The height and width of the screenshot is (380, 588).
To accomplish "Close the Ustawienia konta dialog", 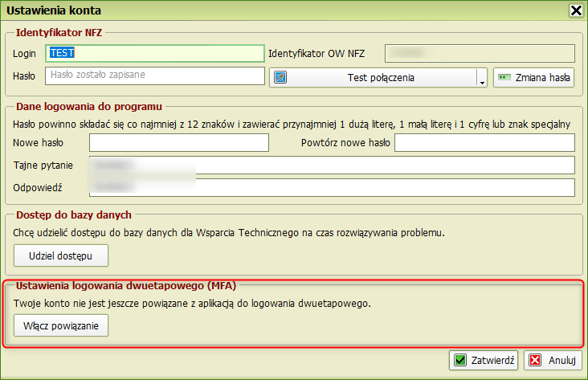I will [575, 10].
